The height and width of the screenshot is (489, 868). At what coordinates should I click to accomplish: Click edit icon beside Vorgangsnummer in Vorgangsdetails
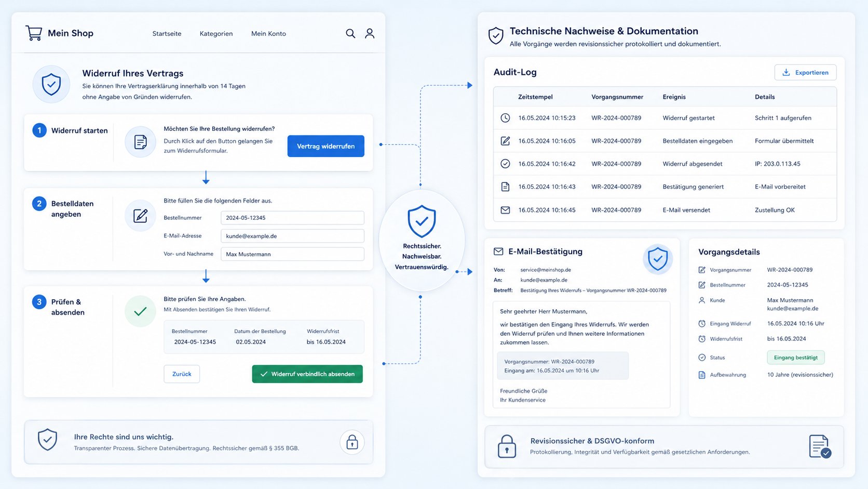coord(702,270)
